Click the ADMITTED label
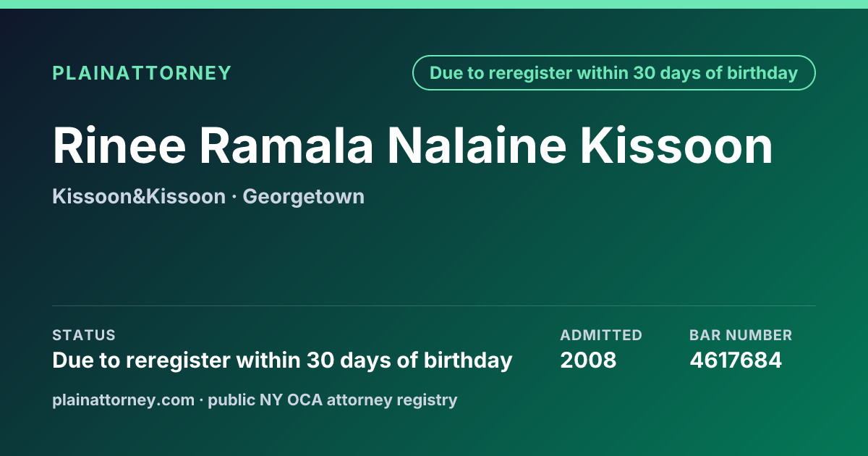 [601, 335]
